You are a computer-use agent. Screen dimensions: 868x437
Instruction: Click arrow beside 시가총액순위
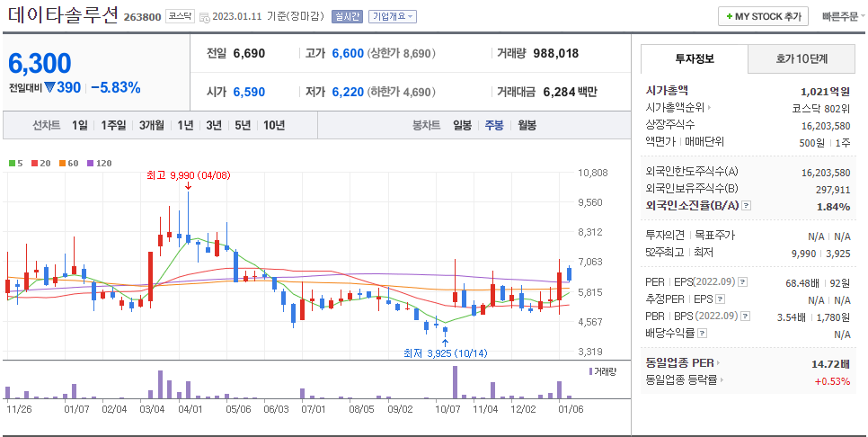(x=710, y=108)
